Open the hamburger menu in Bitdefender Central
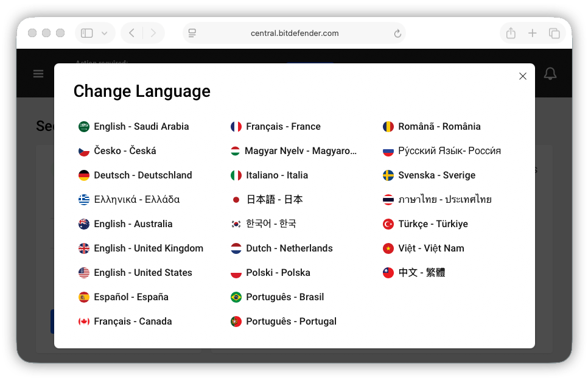The image size is (588, 380). click(x=38, y=74)
